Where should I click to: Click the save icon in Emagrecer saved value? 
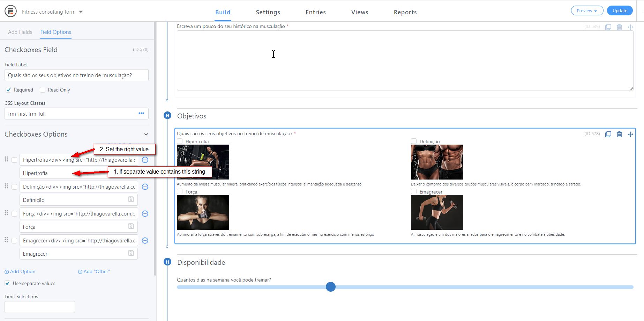tap(131, 253)
